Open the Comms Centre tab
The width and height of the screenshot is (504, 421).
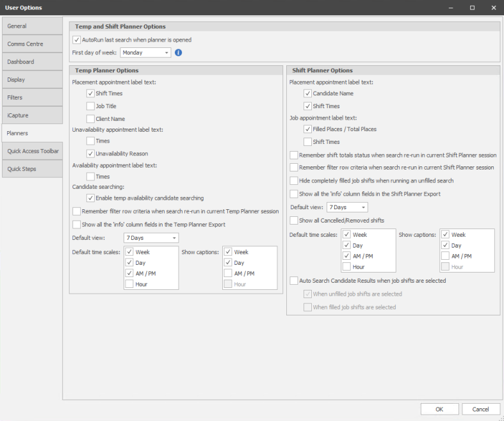(x=32, y=44)
